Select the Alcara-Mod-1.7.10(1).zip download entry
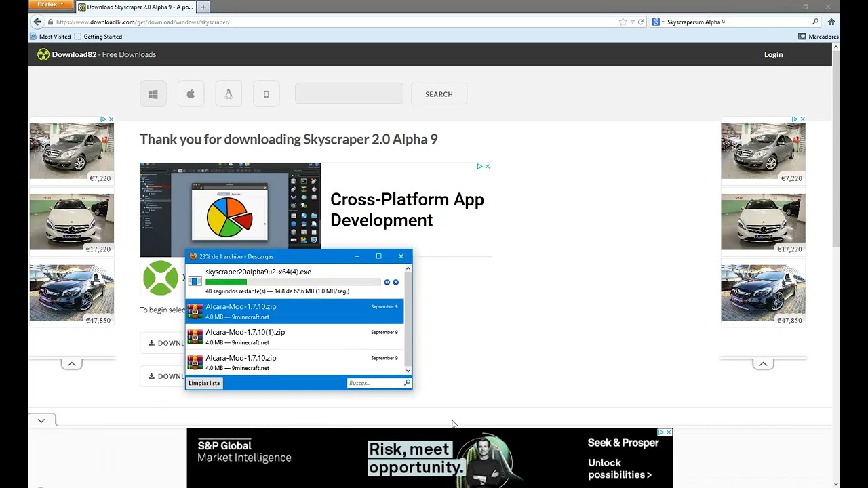Viewport: 868px width, 488px height. pos(294,337)
